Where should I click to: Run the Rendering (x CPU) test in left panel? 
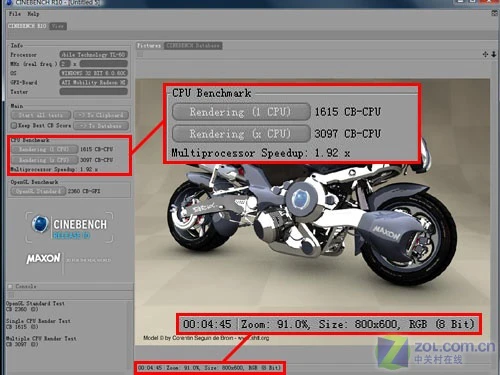tap(44, 160)
